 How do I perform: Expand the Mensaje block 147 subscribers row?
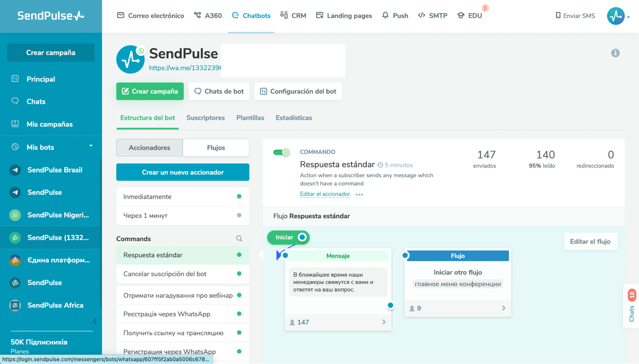pyautogui.click(x=338, y=322)
